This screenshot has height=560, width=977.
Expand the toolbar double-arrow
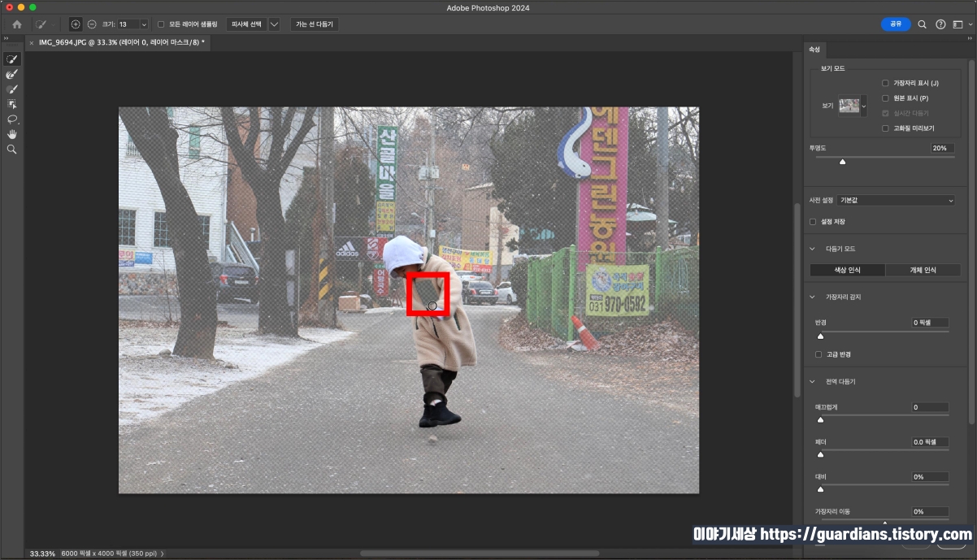[x=6, y=40]
